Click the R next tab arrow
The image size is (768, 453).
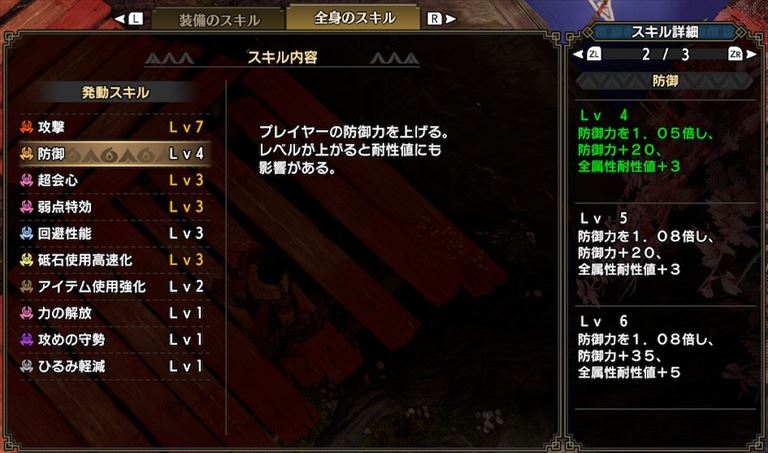tap(441, 19)
